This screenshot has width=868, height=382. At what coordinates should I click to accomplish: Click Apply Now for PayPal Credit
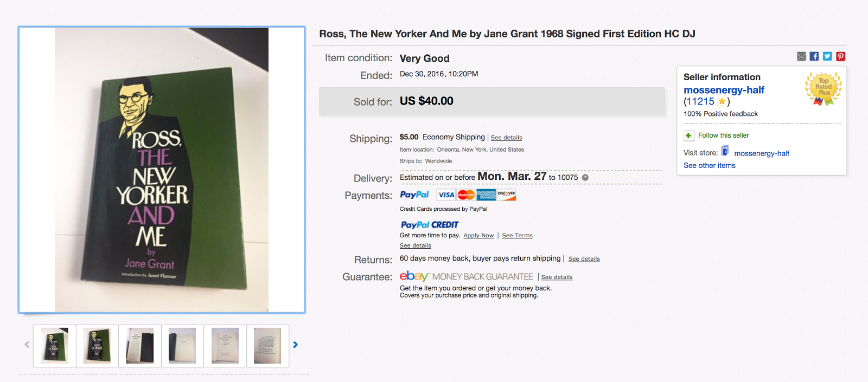(x=478, y=236)
